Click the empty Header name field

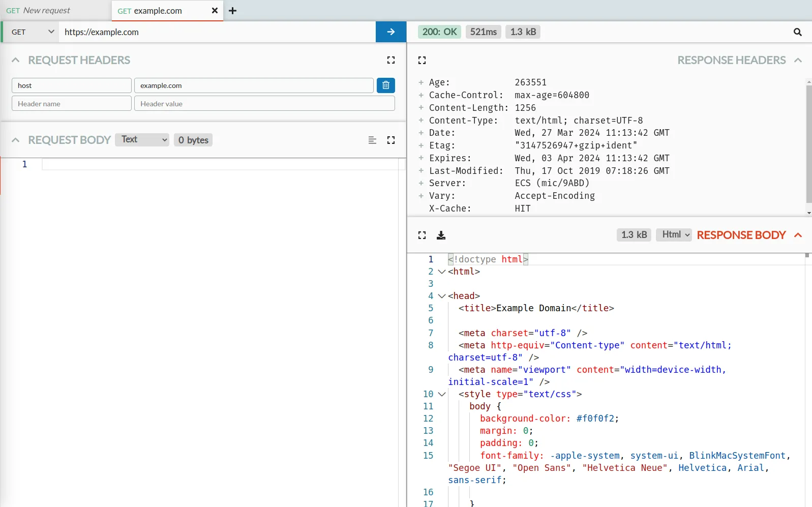(x=72, y=103)
